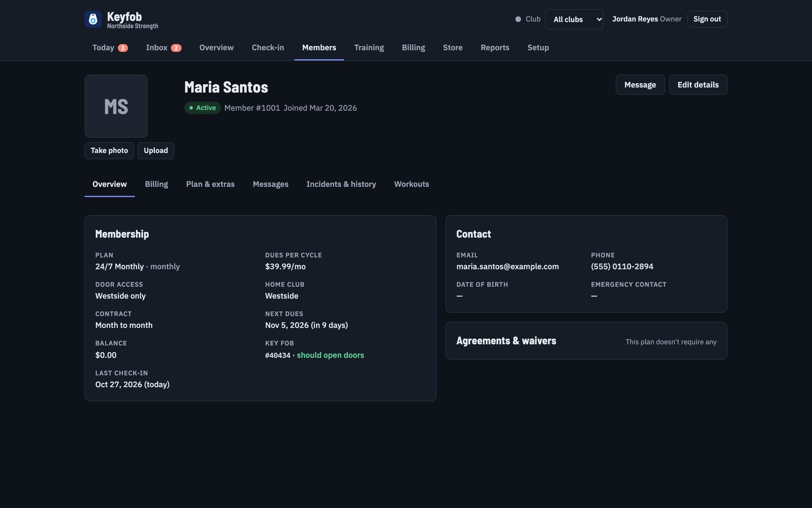Open the All clubs dropdown
This screenshot has width=812, height=508.
[574, 19]
